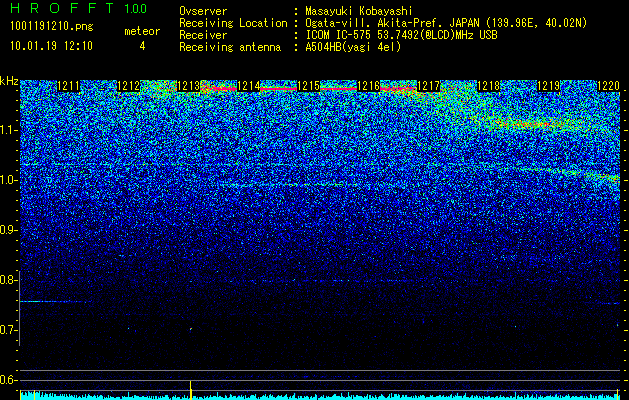Click the 0.7 frequency axis label

[x=8, y=330]
